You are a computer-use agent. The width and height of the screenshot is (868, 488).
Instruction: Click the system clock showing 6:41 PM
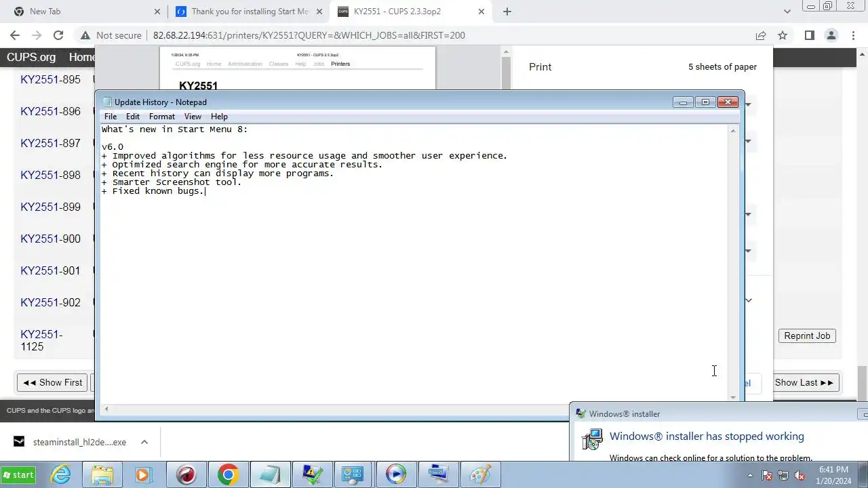click(x=833, y=475)
